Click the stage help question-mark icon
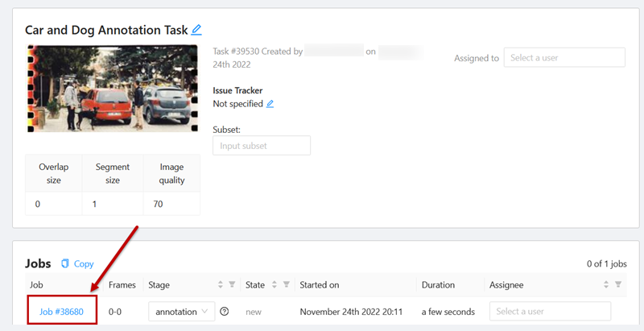 (225, 312)
